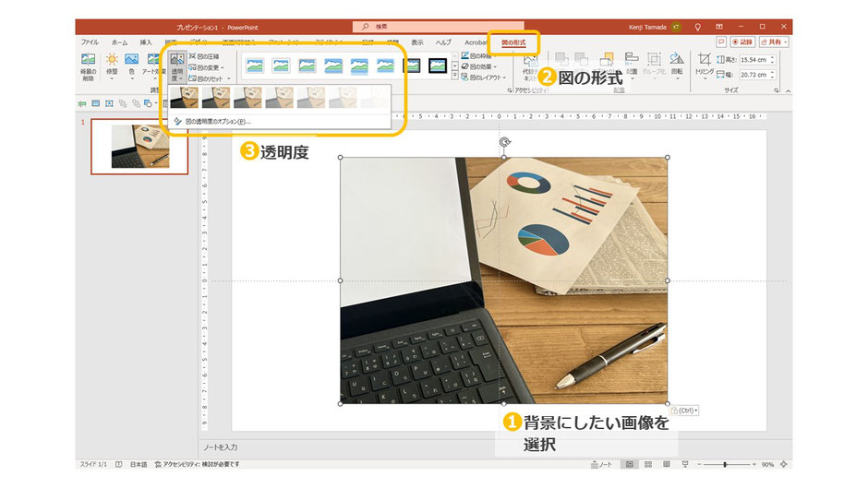Toggle the ノート button in the status bar

click(x=601, y=465)
